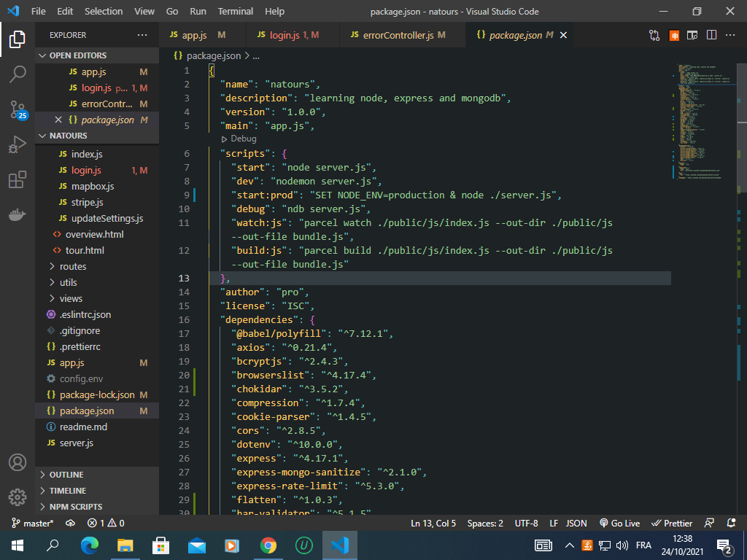
Task: Click the master branch indicator in status bar
Action: point(32,524)
